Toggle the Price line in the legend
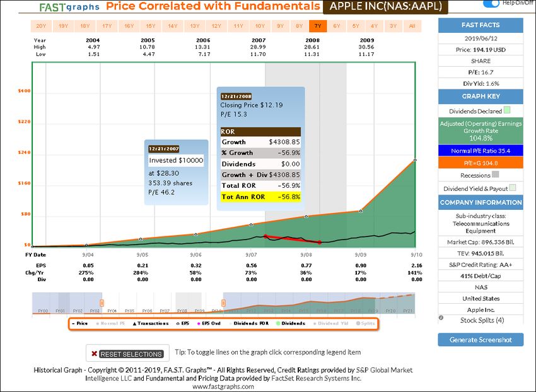The image size is (536, 392). pos(80,323)
